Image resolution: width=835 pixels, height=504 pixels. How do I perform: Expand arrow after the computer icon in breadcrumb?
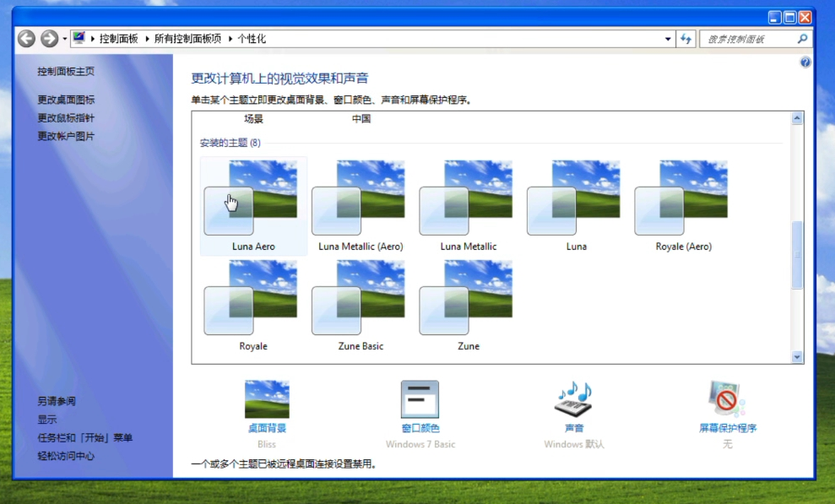(x=92, y=39)
